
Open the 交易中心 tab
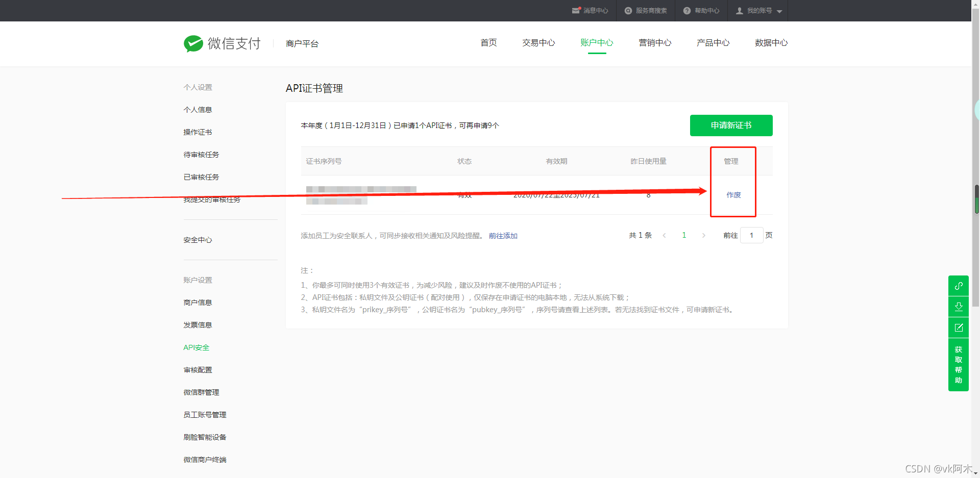coord(538,43)
